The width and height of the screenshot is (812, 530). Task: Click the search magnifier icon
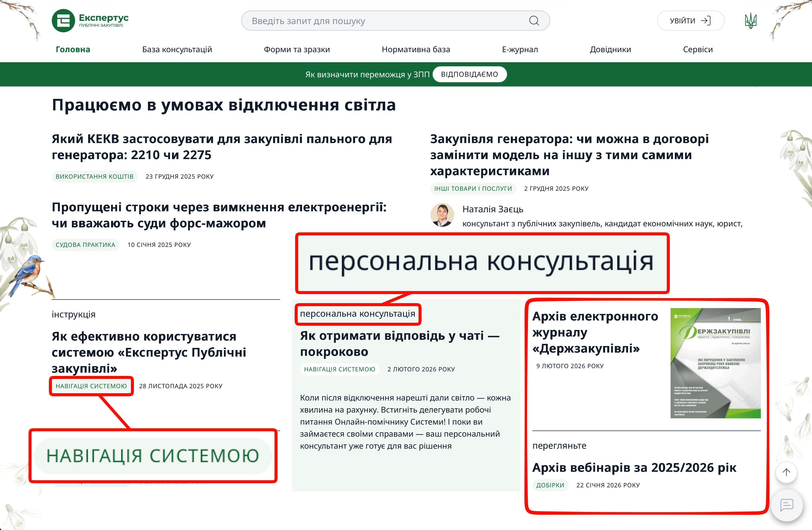tap(534, 21)
